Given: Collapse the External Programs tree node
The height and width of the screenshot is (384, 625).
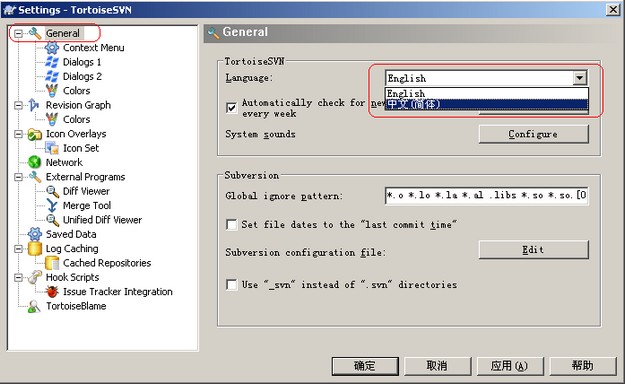Looking at the screenshot, I should [18, 177].
